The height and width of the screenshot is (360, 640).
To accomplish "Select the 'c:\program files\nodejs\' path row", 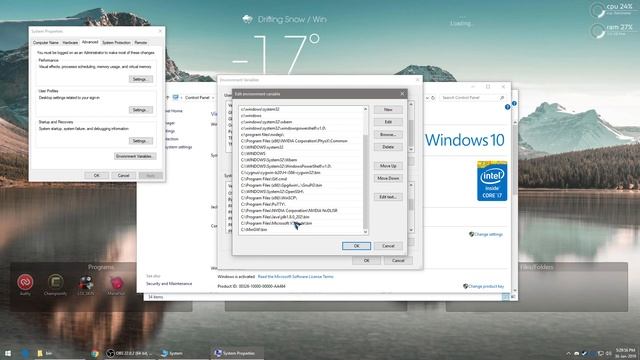I will click(x=301, y=135).
